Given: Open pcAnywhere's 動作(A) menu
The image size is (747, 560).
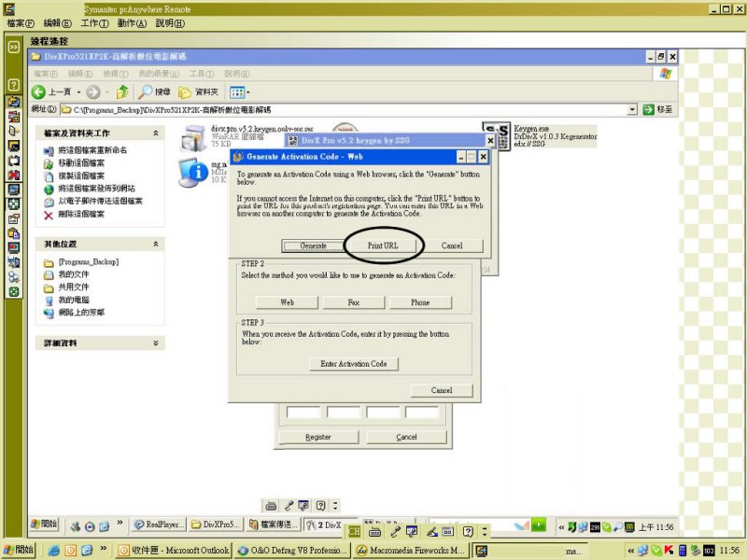Looking at the screenshot, I should coord(132,23).
